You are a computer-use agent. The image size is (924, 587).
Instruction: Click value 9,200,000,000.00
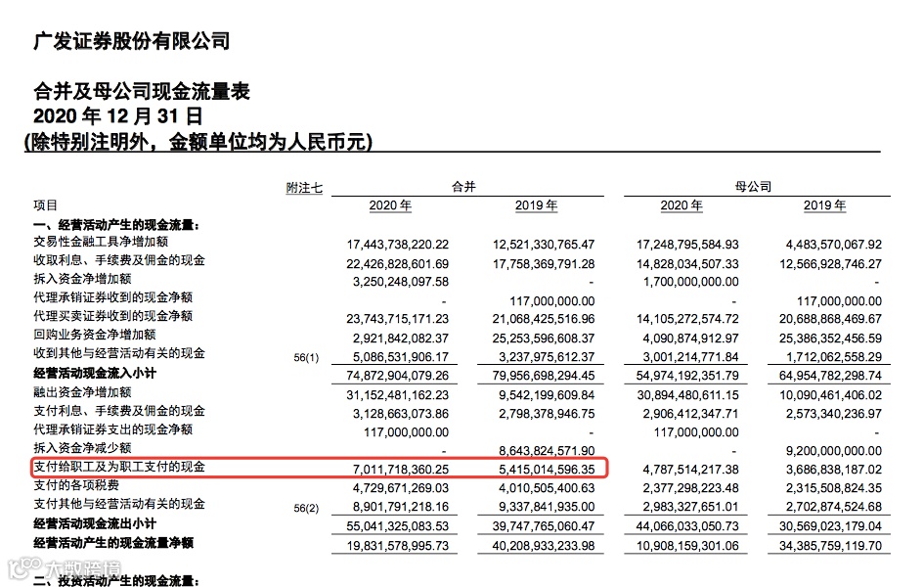[x=834, y=451]
